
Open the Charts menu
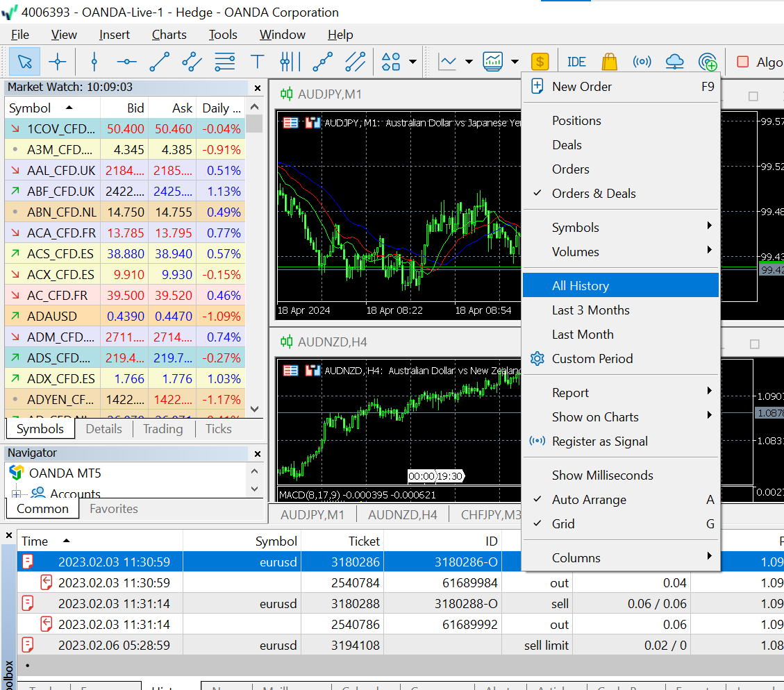[x=169, y=35]
